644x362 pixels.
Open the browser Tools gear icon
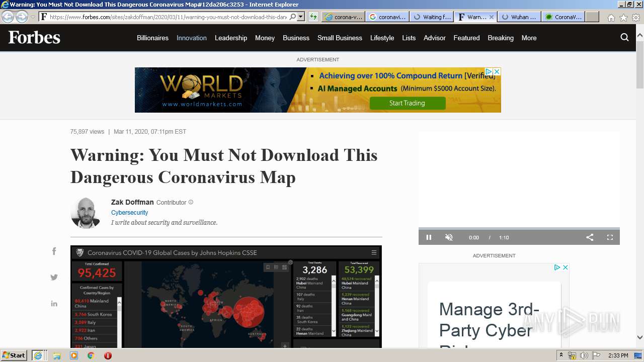[635, 17]
